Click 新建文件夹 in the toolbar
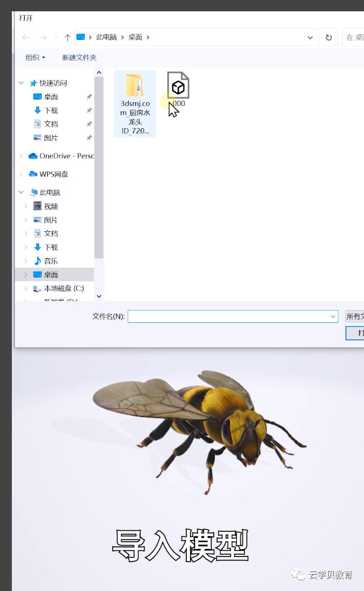The height and width of the screenshot is (591, 364). 79,58
